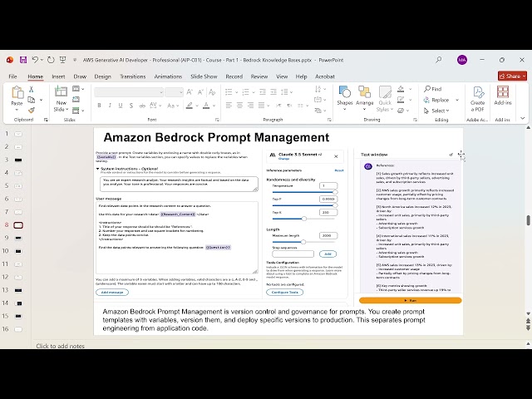532x399 pixels.
Task: Toggle Underline formatting
Action: coord(121,106)
